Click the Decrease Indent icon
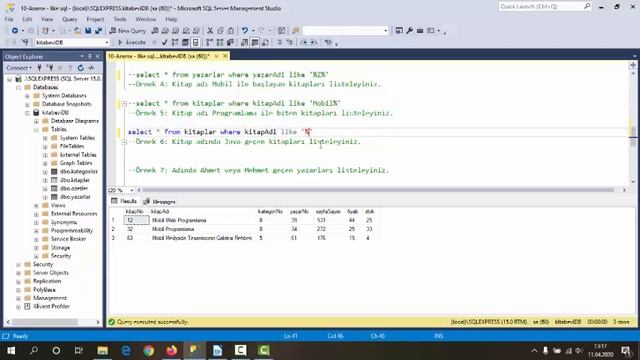The width and height of the screenshot is (640, 360). click(304, 42)
